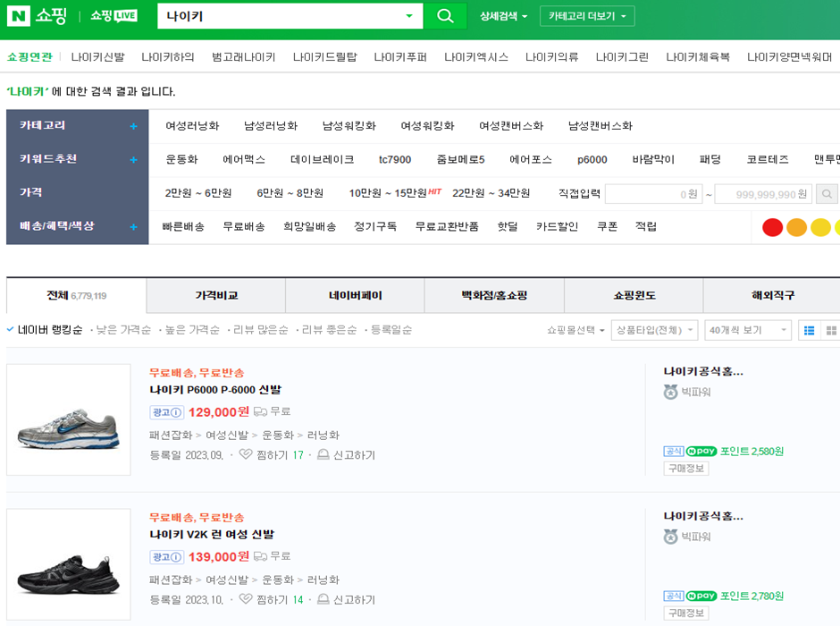Click maximum price input field
Viewport: 840px width, 626px height.
tap(763, 194)
